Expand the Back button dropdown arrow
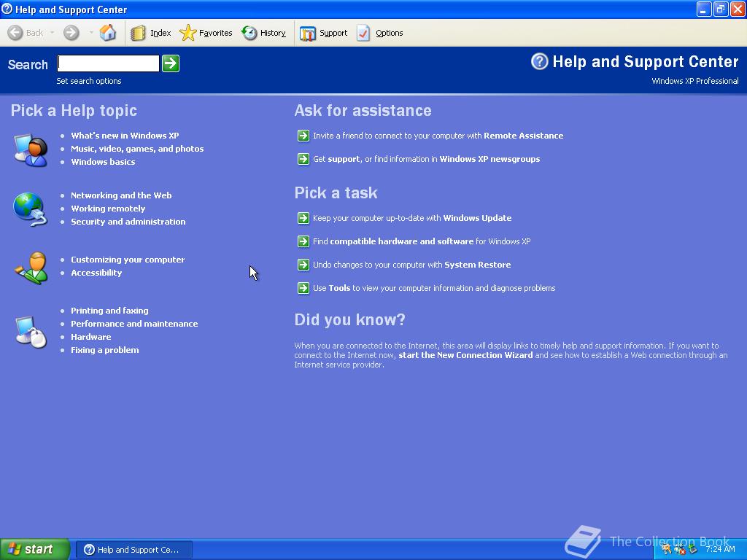Viewport: 747px width, 560px height. point(51,32)
